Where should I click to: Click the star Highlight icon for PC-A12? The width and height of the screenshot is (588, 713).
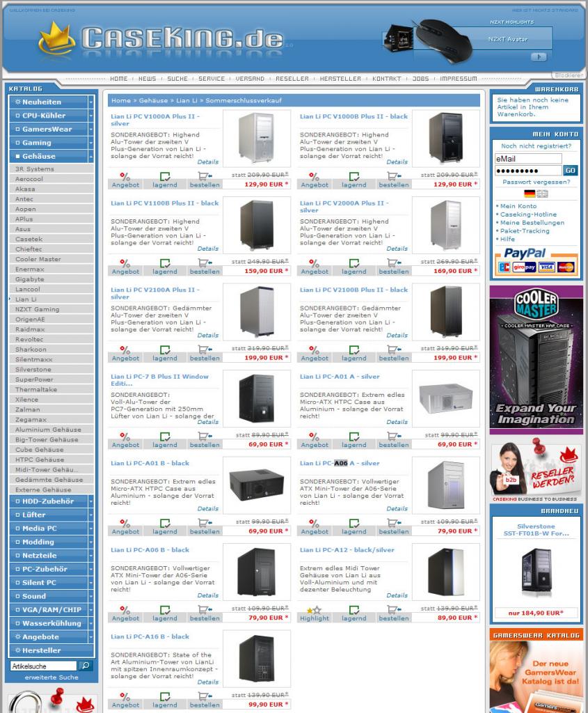[314, 610]
